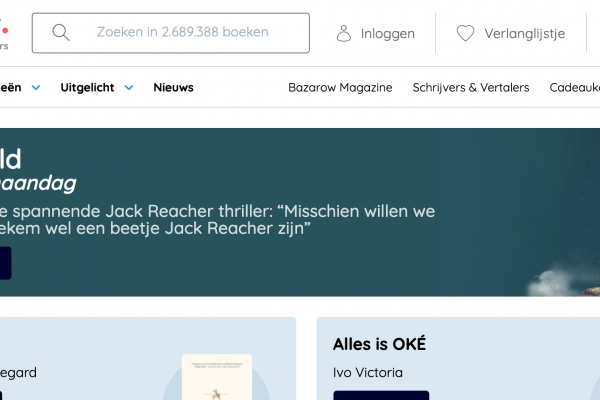This screenshot has width=600, height=400.
Task: Click the Jack Reacher thriller banner text
Action: pyautogui.click(x=217, y=220)
